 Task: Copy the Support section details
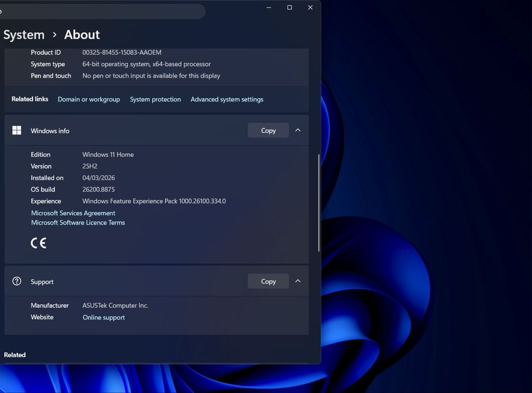pos(268,281)
